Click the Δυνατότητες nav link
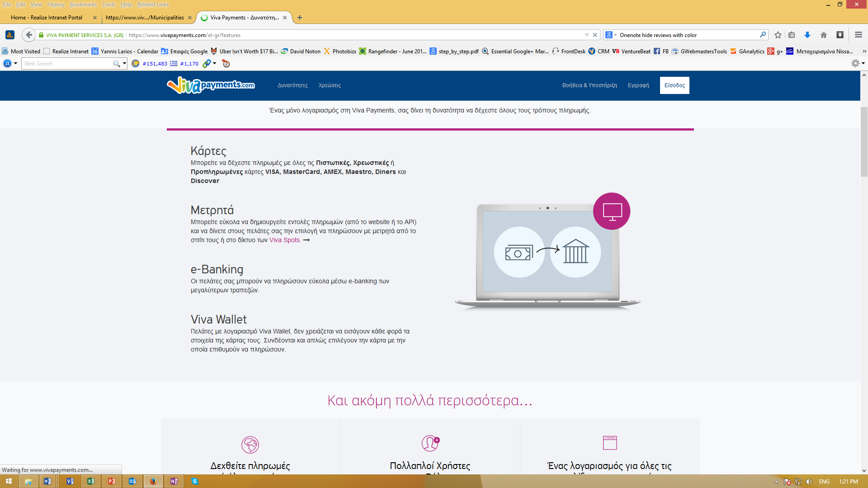Viewport: 868px width, 488px height. (292, 85)
